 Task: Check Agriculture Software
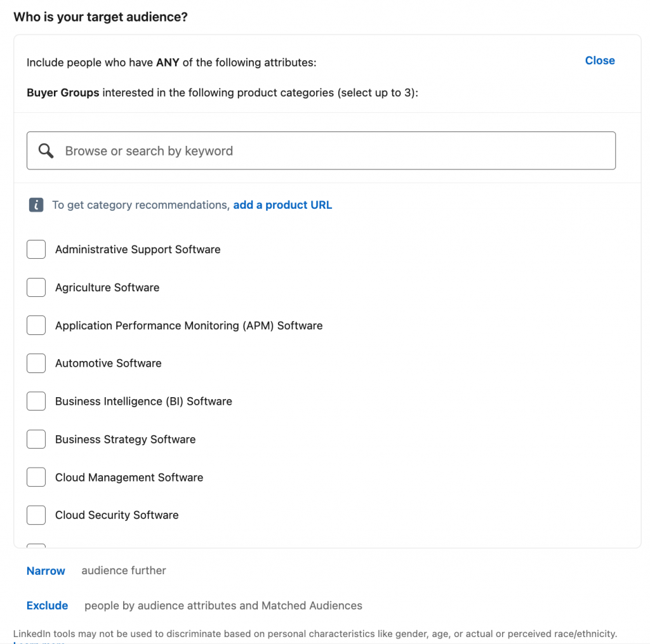pyautogui.click(x=36, y=287)
